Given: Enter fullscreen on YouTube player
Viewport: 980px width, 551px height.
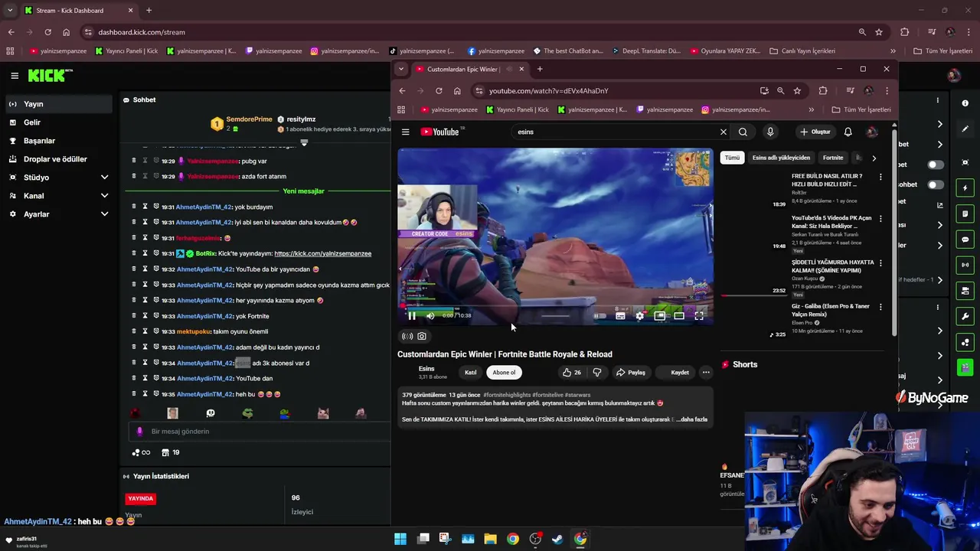Looking at the screenshot, I should [x=699, y=315].
